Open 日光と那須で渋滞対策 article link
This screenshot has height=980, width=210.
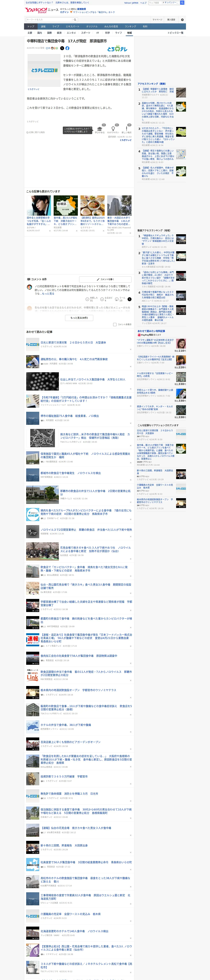click(x=73, y=342)
